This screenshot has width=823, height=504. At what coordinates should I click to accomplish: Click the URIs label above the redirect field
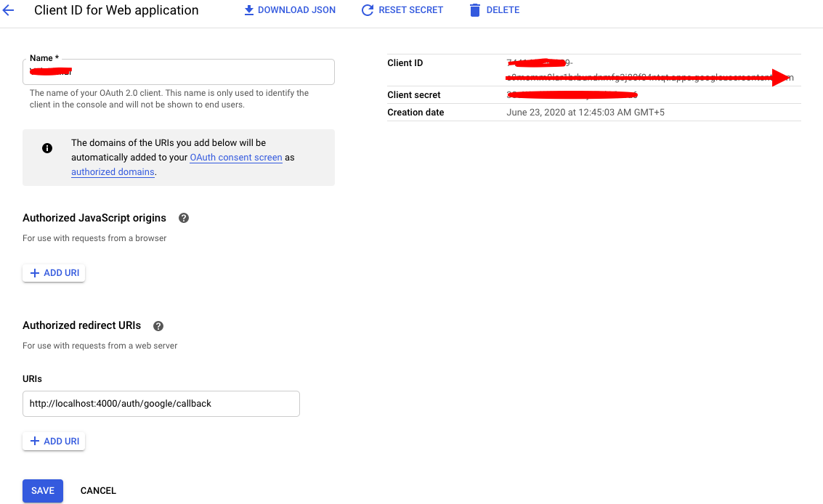(33, 379)
